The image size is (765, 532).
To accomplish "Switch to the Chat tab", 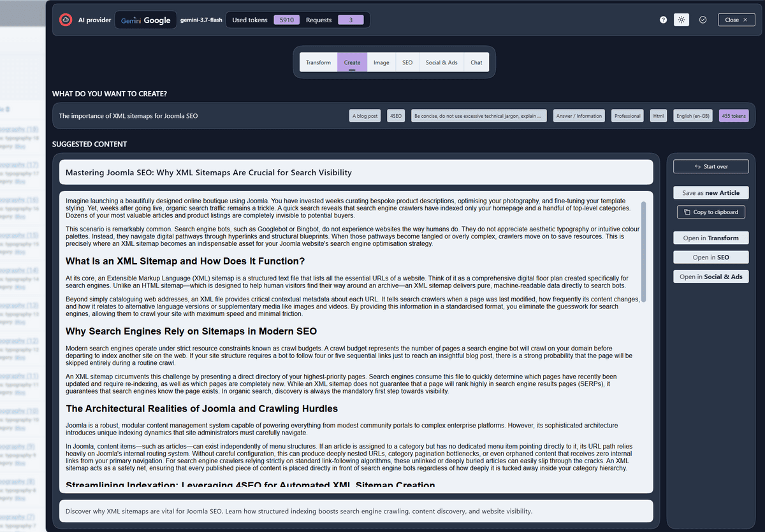I will 476,62.
